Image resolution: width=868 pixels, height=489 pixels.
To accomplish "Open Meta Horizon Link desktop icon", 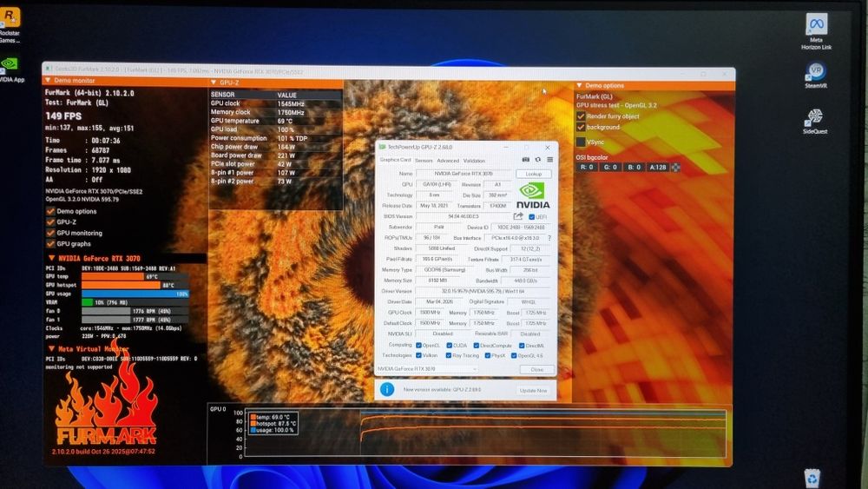I will [x=816, y=31].
